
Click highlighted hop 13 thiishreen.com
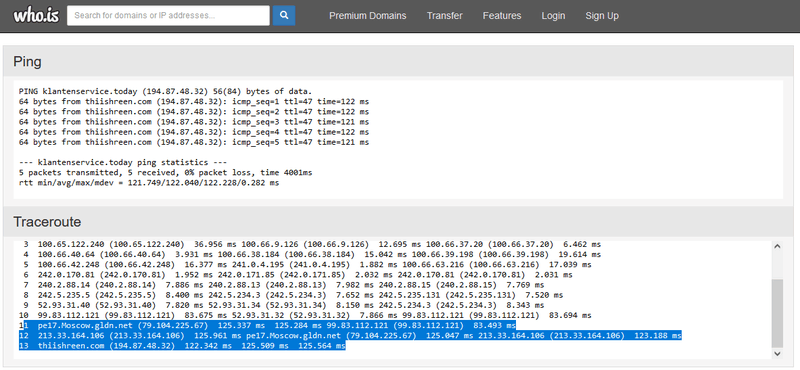click(x=182, y=346)
